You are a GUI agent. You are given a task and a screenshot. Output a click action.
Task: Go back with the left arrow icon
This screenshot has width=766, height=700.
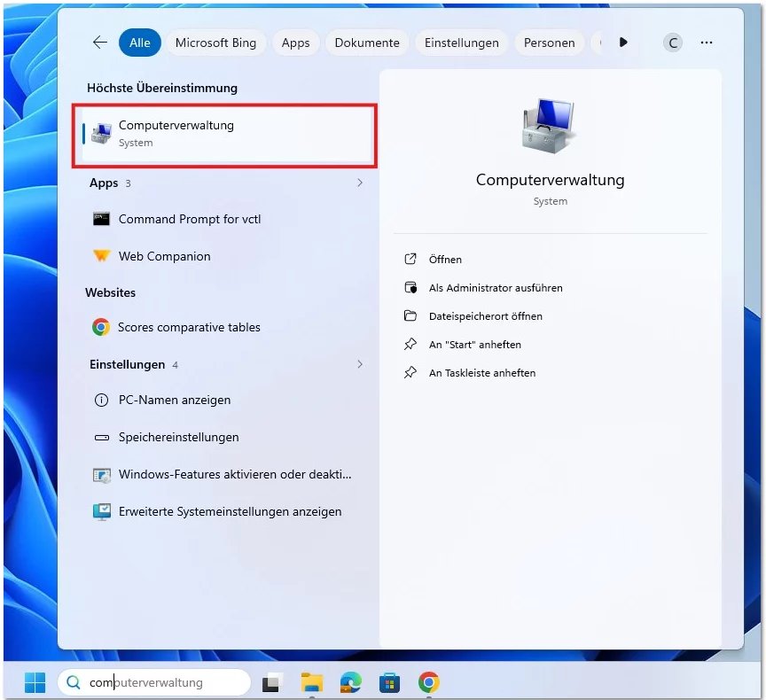coord(100,43)
